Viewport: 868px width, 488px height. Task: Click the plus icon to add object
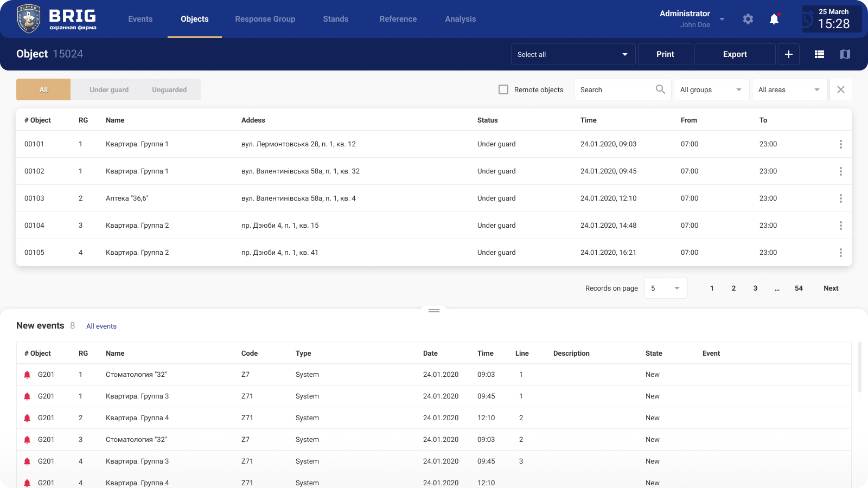click(789, 54)
